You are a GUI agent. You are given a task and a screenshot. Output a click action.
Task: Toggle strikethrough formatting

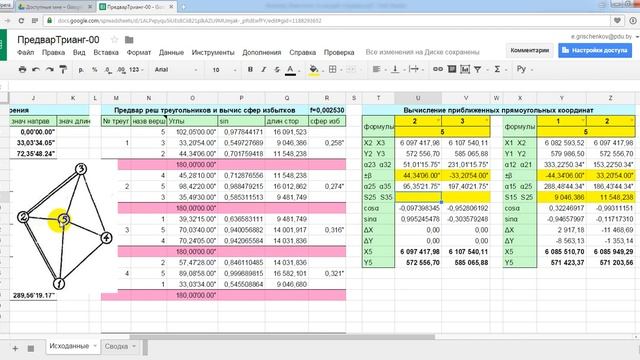pos(277,69)
